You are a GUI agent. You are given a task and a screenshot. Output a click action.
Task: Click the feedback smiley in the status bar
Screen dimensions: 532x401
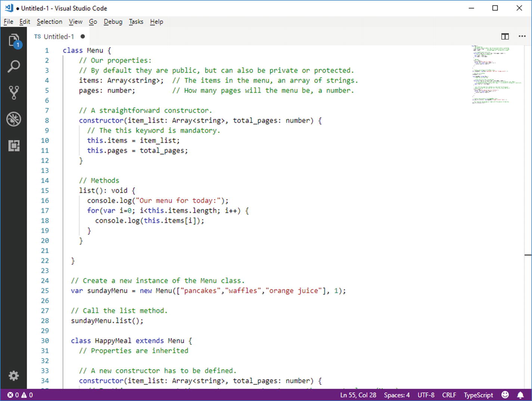(x=505, y=395)
